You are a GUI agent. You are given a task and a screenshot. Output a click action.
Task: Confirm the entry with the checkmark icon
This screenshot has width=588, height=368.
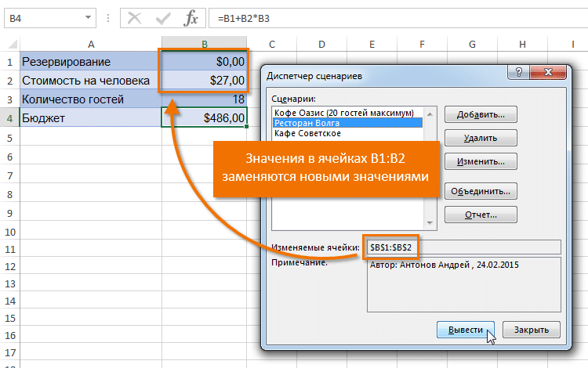pos(163,18)
